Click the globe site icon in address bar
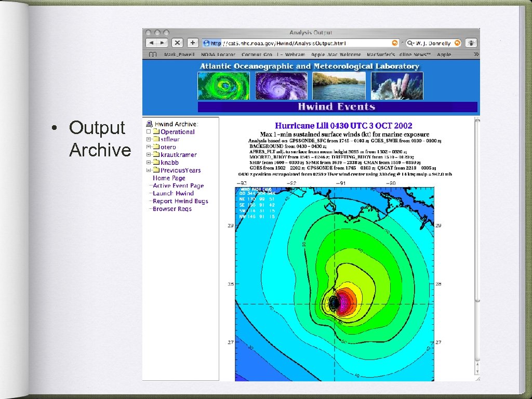 tap(206, 43)
